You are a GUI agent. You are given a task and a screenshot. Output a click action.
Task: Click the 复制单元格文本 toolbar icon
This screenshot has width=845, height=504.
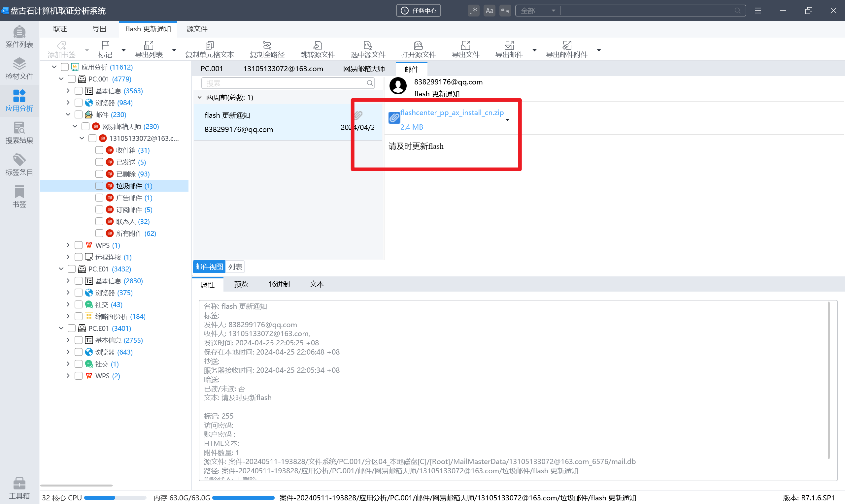click(210, 49)
